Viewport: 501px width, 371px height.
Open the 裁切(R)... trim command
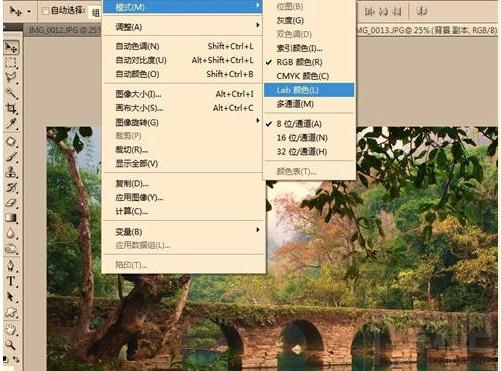click(x=183, y=150)
